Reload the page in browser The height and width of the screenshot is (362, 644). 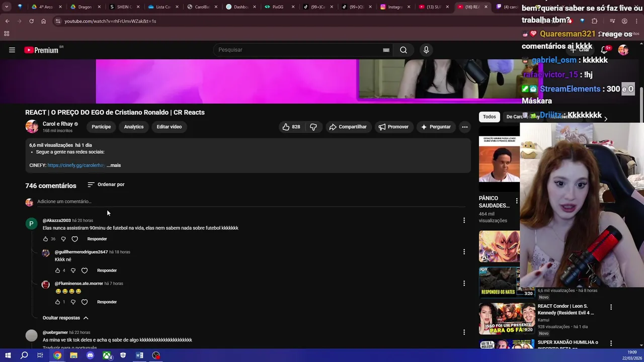tap(31, 21)
